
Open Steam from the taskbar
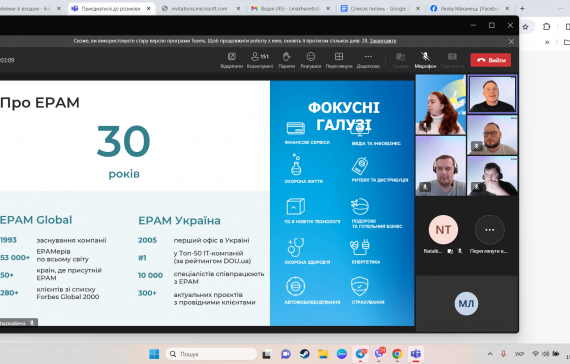coord(304,354)
